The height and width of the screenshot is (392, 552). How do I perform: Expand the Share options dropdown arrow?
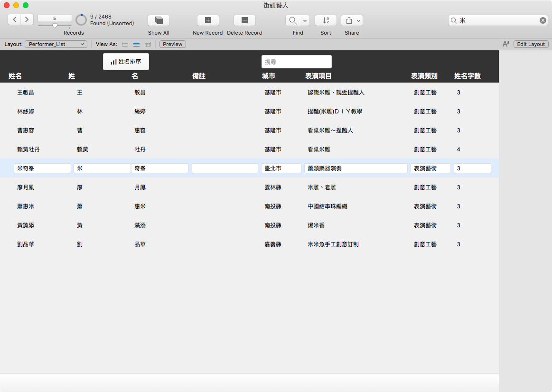[x=359, y=20]
